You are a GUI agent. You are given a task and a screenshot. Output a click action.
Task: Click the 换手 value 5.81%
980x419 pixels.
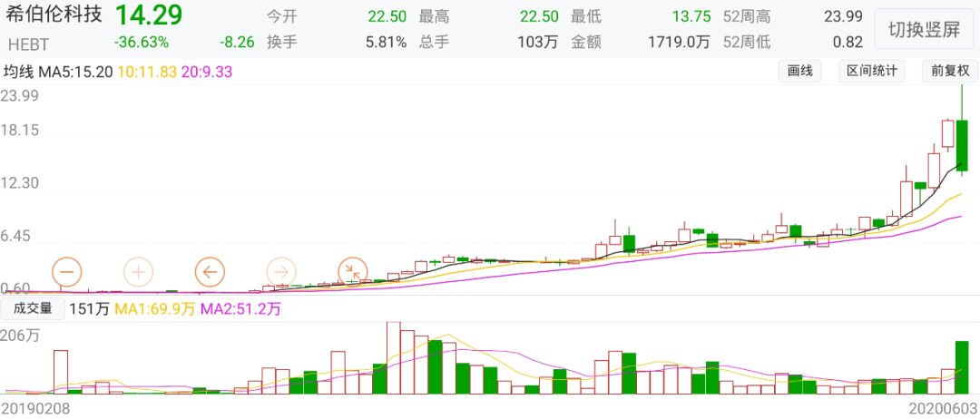387,43
